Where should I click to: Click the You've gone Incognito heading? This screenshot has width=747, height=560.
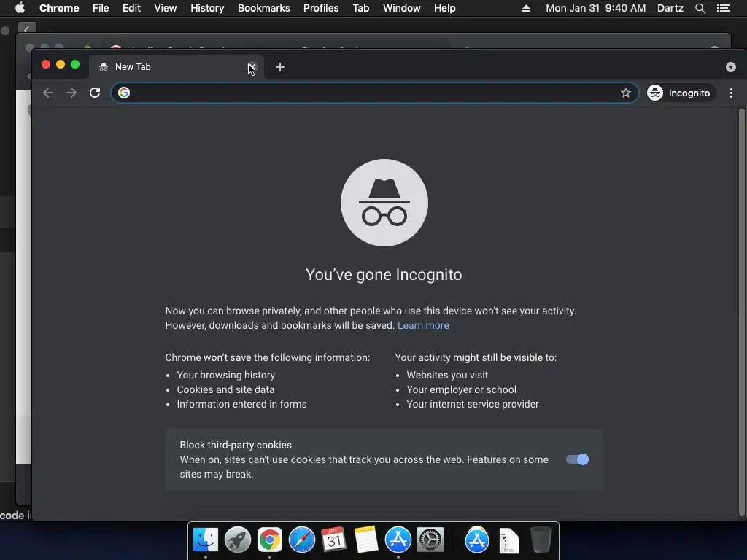(x=384, y=275)
